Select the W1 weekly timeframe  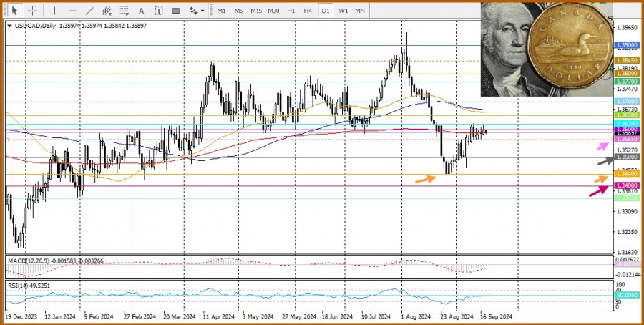pyautogui.click(x=343, y=11)
